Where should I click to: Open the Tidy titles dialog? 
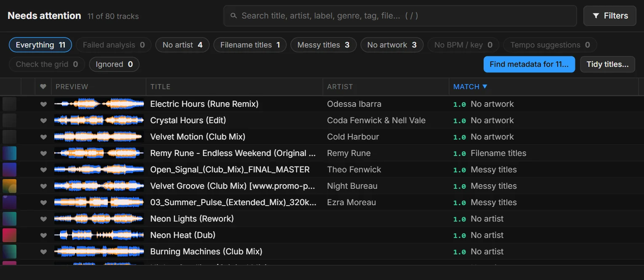(x=607, y=64)
